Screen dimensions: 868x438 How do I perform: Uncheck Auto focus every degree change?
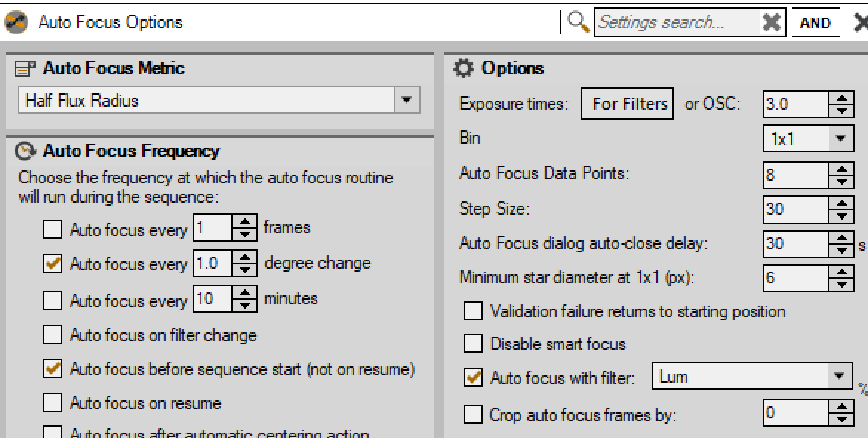[x=53, y=264]
